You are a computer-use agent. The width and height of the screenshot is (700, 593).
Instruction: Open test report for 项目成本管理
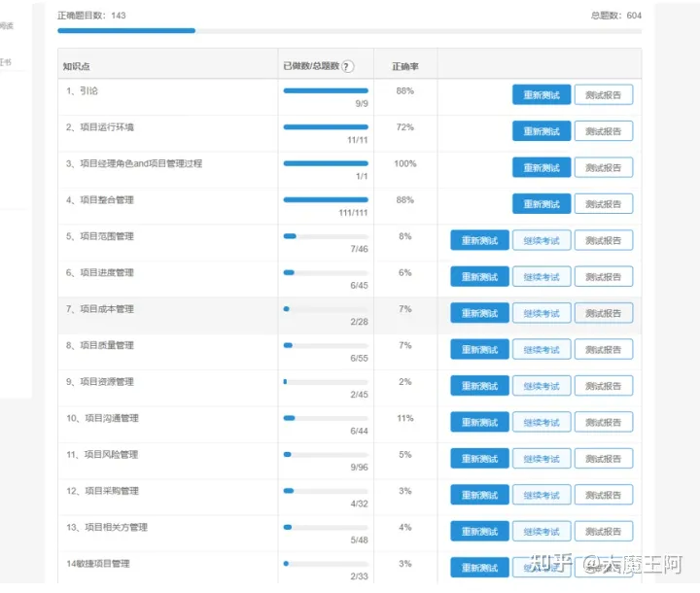pos(603,313)
